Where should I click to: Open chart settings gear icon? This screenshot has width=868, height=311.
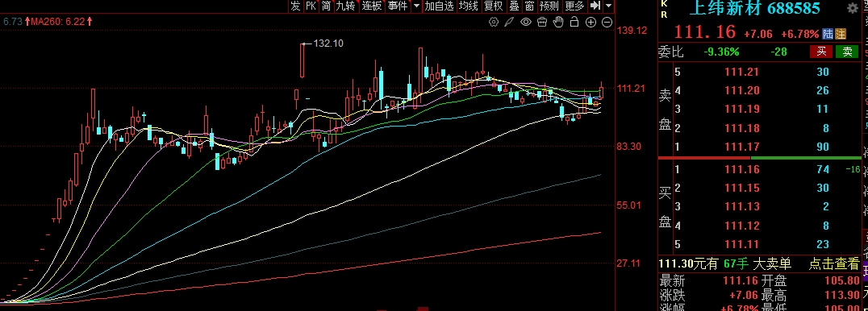pyautogui.click(x=494, y=22)
